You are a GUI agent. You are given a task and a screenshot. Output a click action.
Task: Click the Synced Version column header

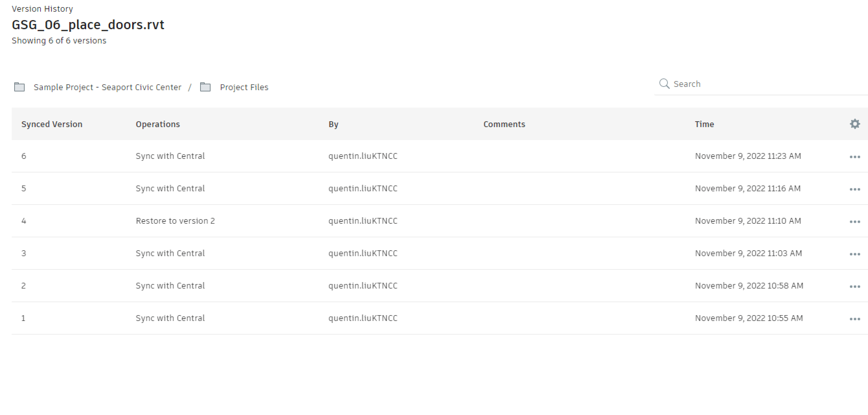tap(52, 124)
